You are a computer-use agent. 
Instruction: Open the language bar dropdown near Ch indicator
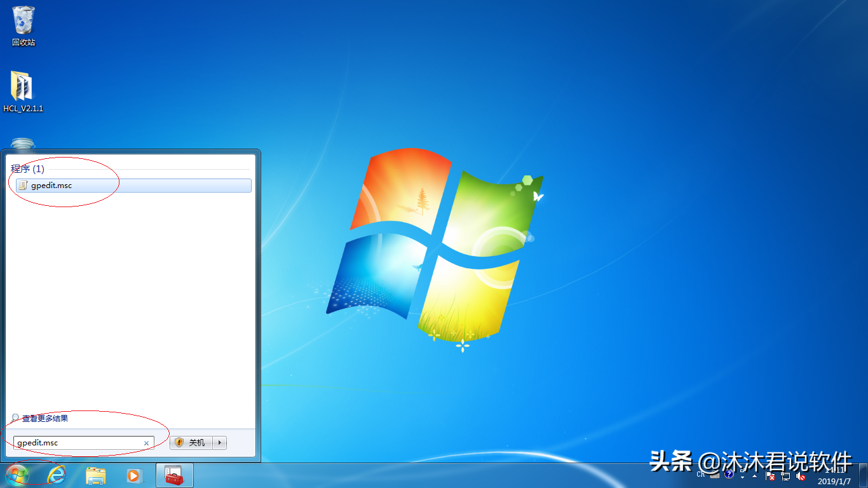[743, 476]
